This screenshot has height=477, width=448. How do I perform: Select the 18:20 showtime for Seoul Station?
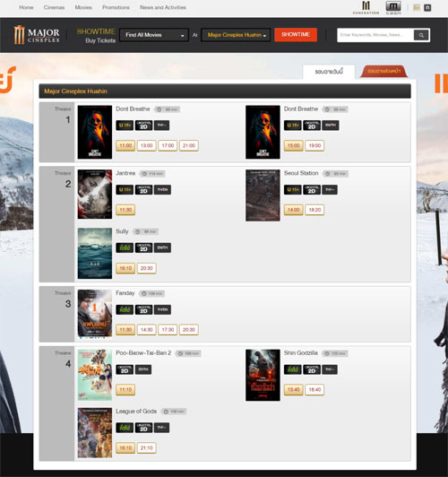point(314,210)
